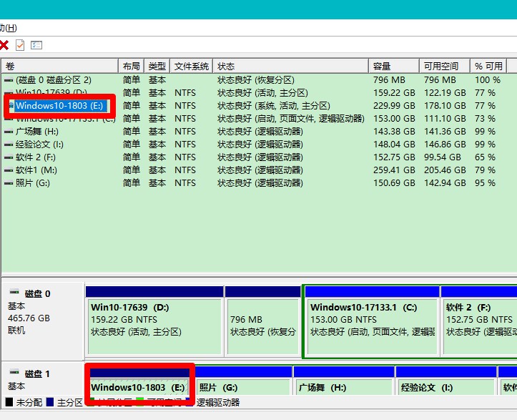Click the settings list toolbar icon

tap(36, 45)
